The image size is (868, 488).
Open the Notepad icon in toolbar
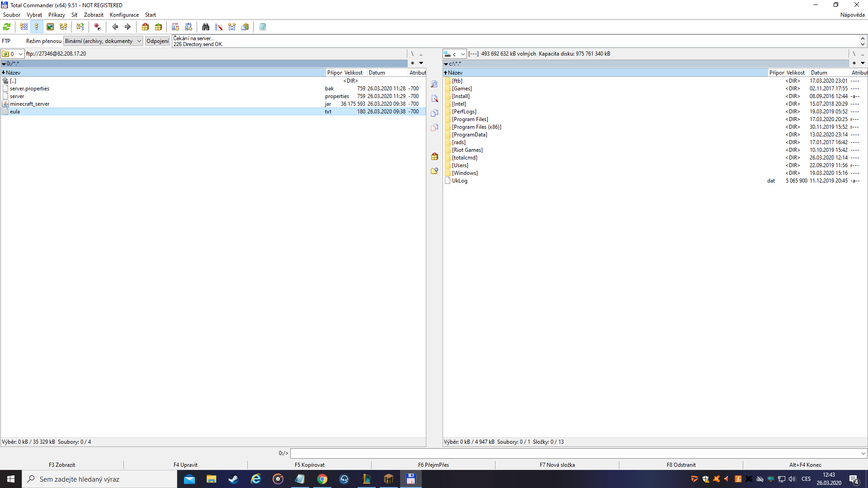click(262, 27)
